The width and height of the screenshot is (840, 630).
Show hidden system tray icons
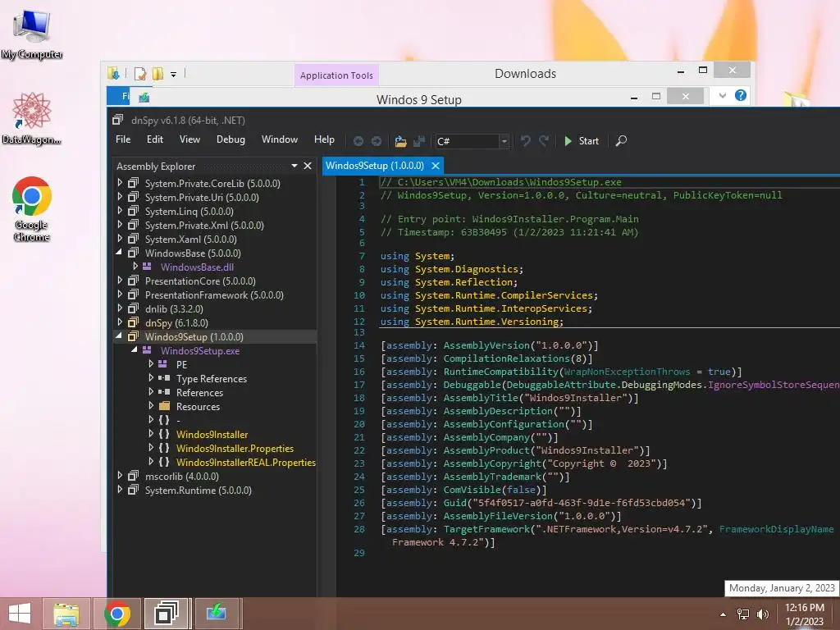click(724, 614)
